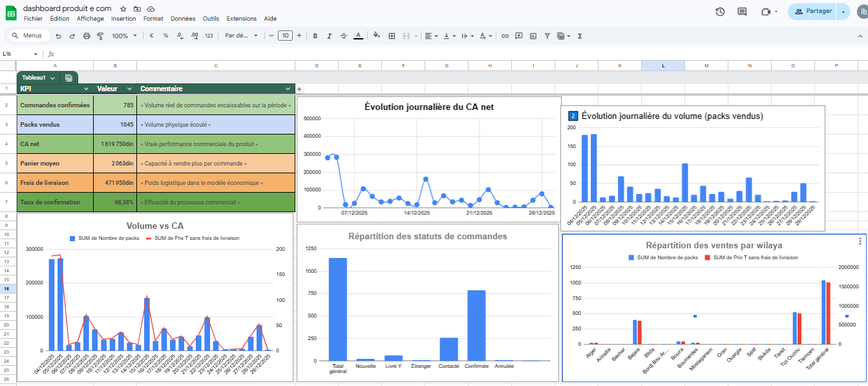The image size is (868, 386).
Task: Toggle strikethrough formatting
Action: (343, 36)
